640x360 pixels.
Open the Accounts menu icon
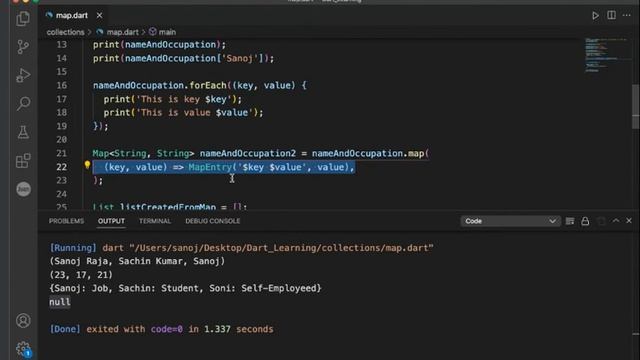pyautogui.click(x=23, y=321)
